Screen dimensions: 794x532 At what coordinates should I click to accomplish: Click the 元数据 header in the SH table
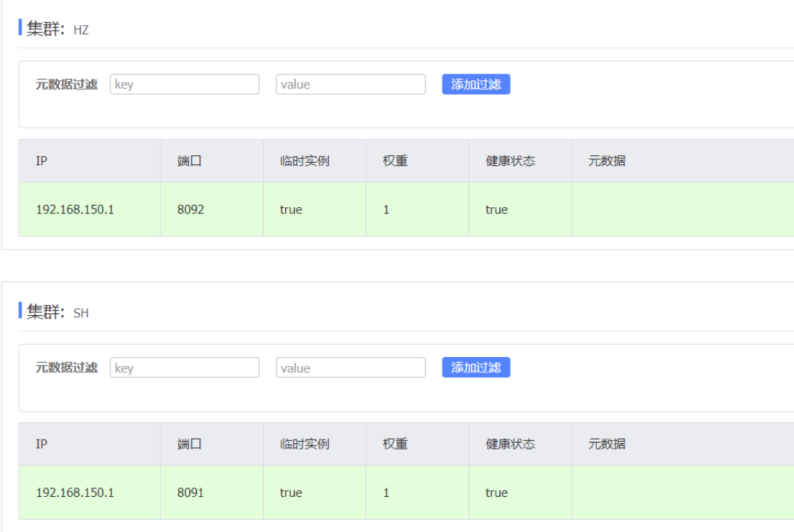coord(607,444)
